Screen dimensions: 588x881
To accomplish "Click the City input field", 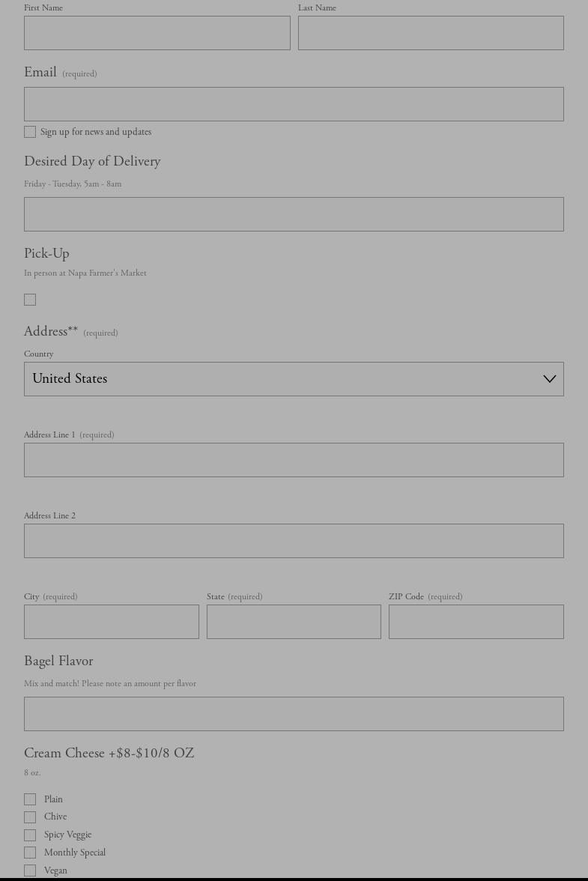I will coord(111,622).
